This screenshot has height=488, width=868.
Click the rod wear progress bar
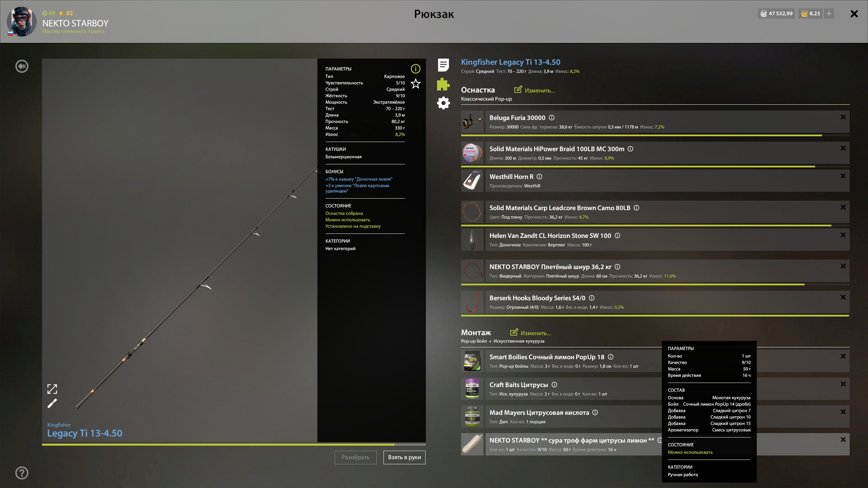click(x=234, y=444)
